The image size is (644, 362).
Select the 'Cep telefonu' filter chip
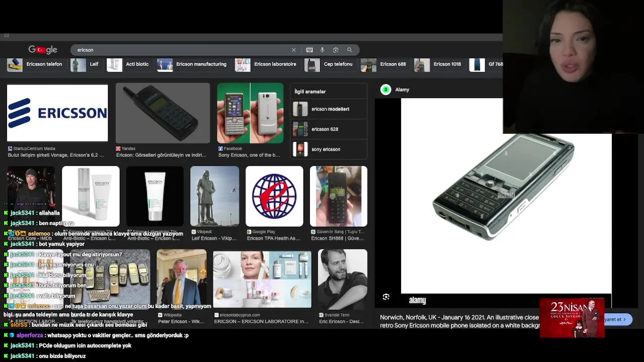point(330,64)
